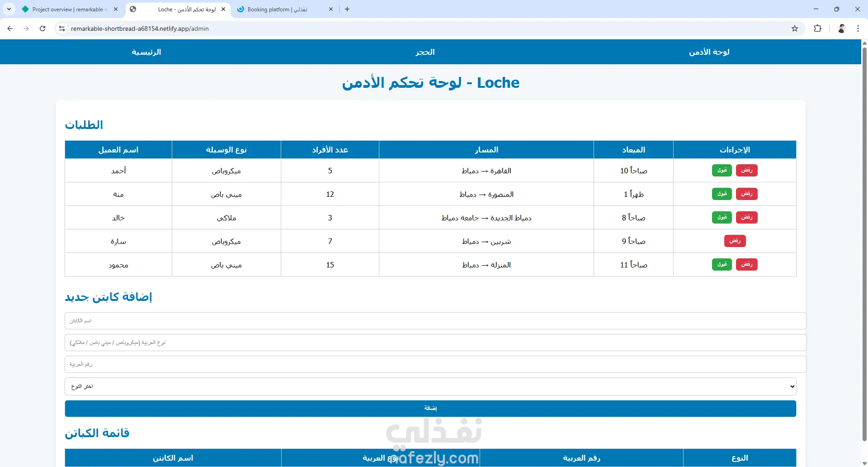Click the customer name سارة
The width and height of the screenshot is (868, 467).
click(118, 241)
